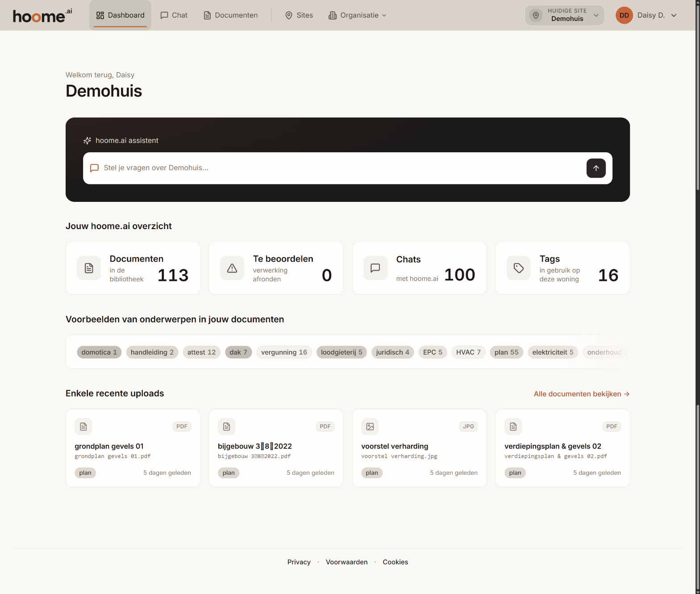Click file icon on grondplan gevels 01 card

(83, 427)
